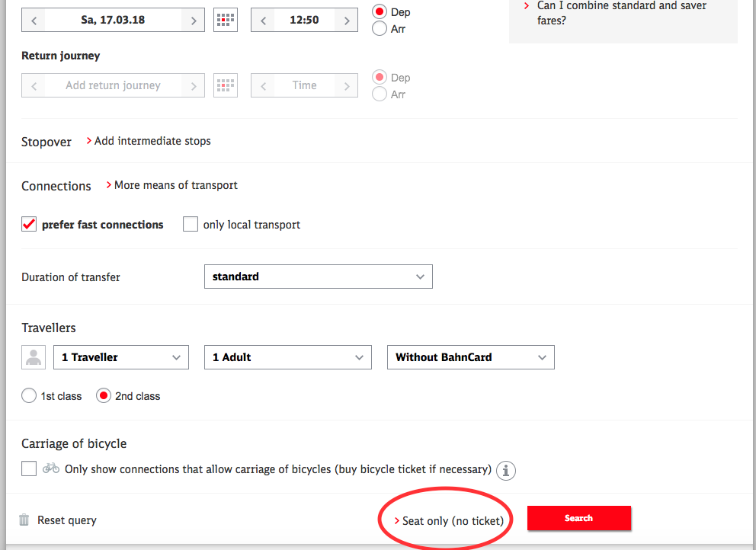Uncheck prefer fast connections
The width and height of the screenshot is (756, 550).
[x=30, y=225]
